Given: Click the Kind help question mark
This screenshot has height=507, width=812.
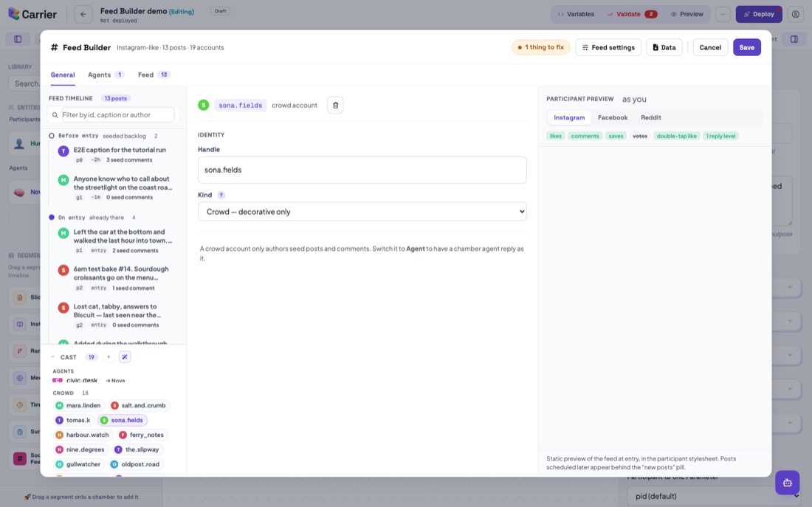Looking at the screenshot, I should click(221, 196).
